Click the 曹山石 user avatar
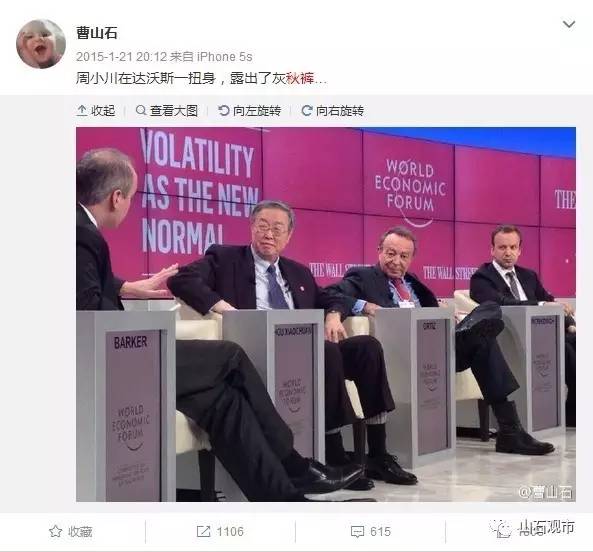The height and width of the screenshot is (552, 593). [x=41, y=44]
